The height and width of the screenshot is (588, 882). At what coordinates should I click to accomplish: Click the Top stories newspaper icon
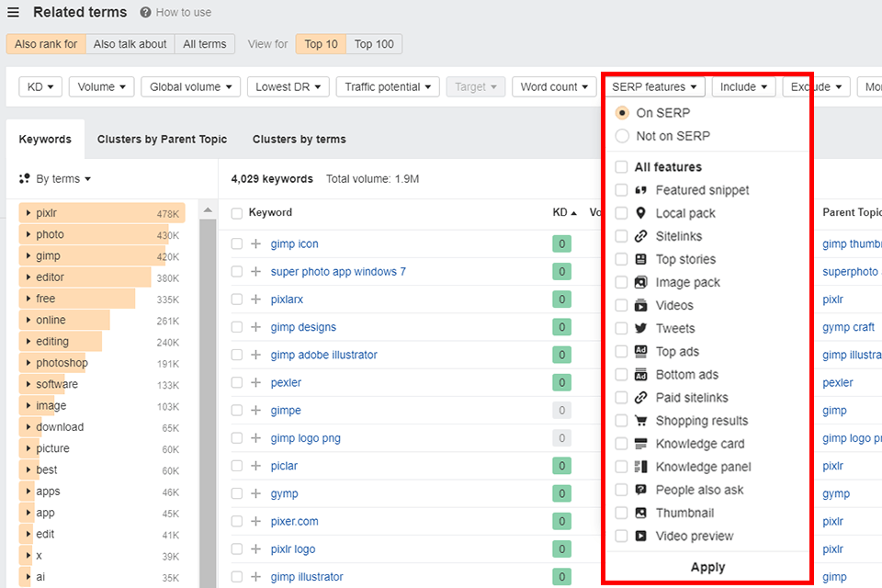(640, 259)
